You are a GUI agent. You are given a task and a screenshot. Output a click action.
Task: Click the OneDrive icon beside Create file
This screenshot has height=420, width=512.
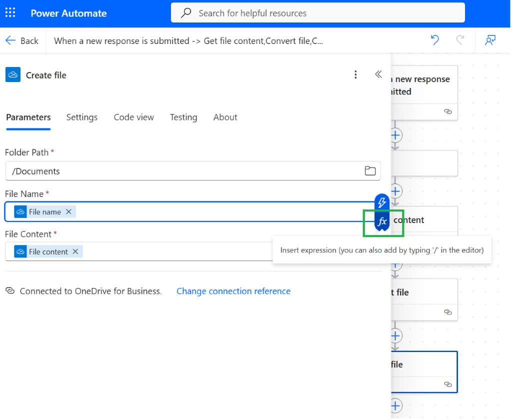tap(13, 75)
